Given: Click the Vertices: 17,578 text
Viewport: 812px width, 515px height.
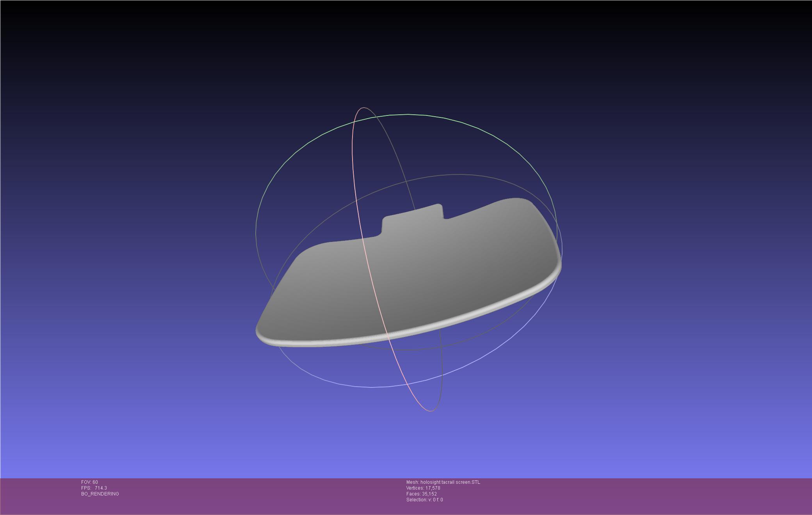Looking at the screenshot, I should (423, 488).
